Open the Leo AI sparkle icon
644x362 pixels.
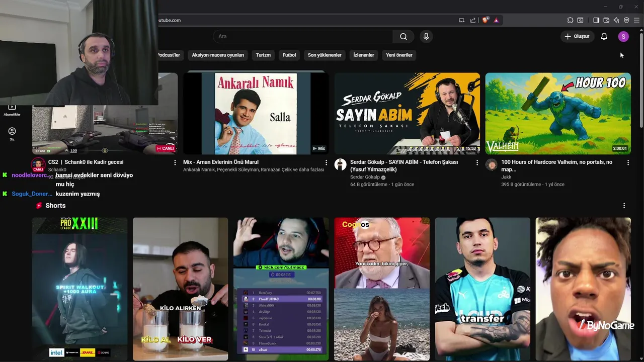click(616, 20)
